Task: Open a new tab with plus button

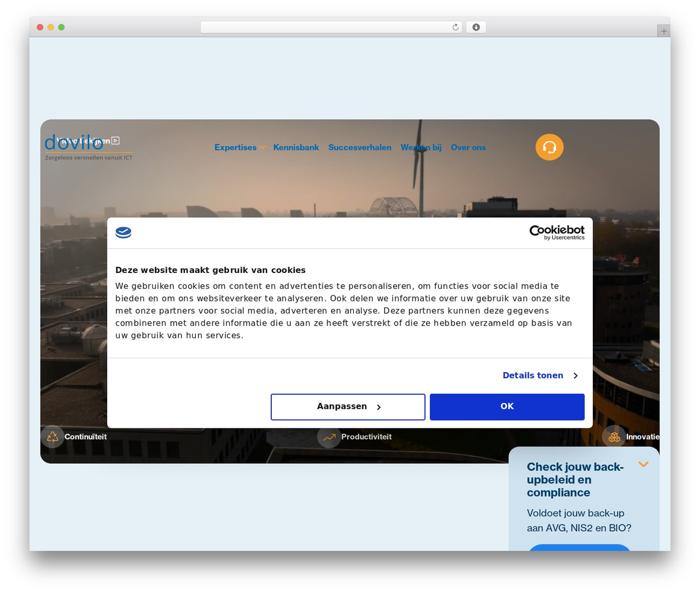Action: point(663,31)
